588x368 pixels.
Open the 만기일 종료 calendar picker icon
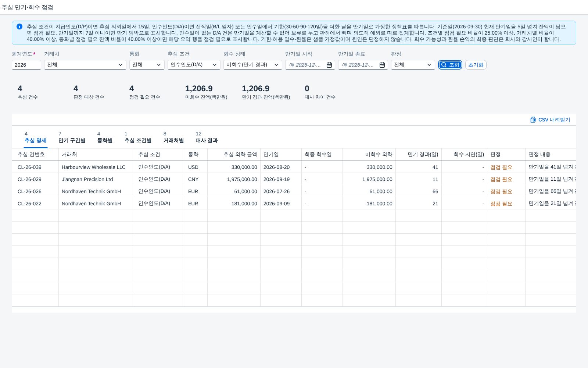tap(382, 65)
